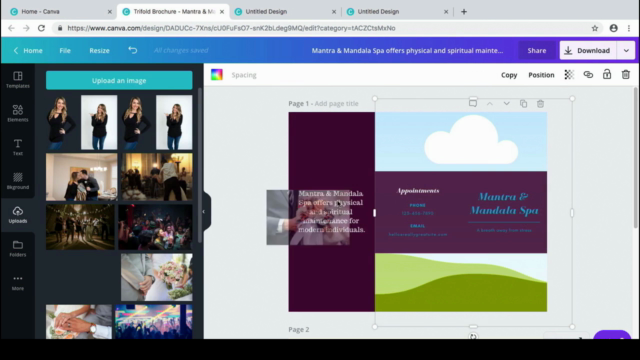Delete selection with toolbar trash icon
The width and height of the screenshot is (640, 360).
coord(626,74)
